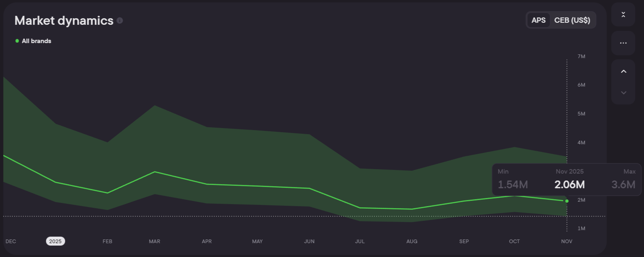Viewport: 644px width, 257px height.
Task: Select the JUN month on the x-axis
Action: pos(309,241)
